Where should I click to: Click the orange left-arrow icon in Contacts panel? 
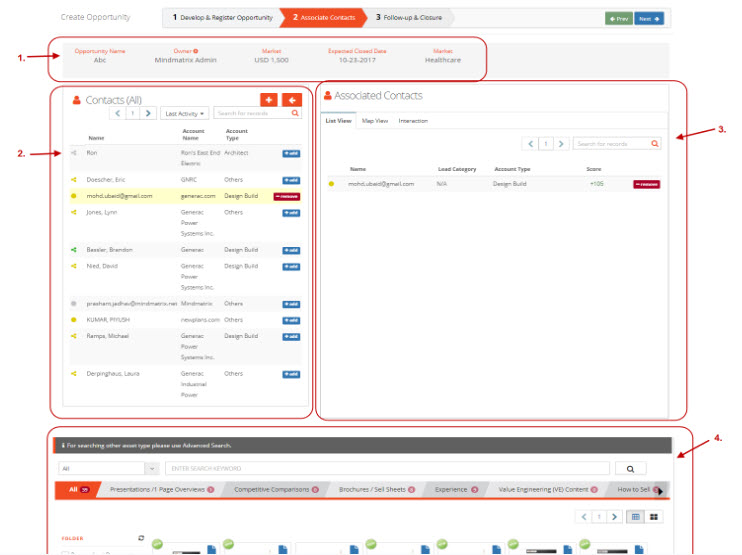(292, 100)
